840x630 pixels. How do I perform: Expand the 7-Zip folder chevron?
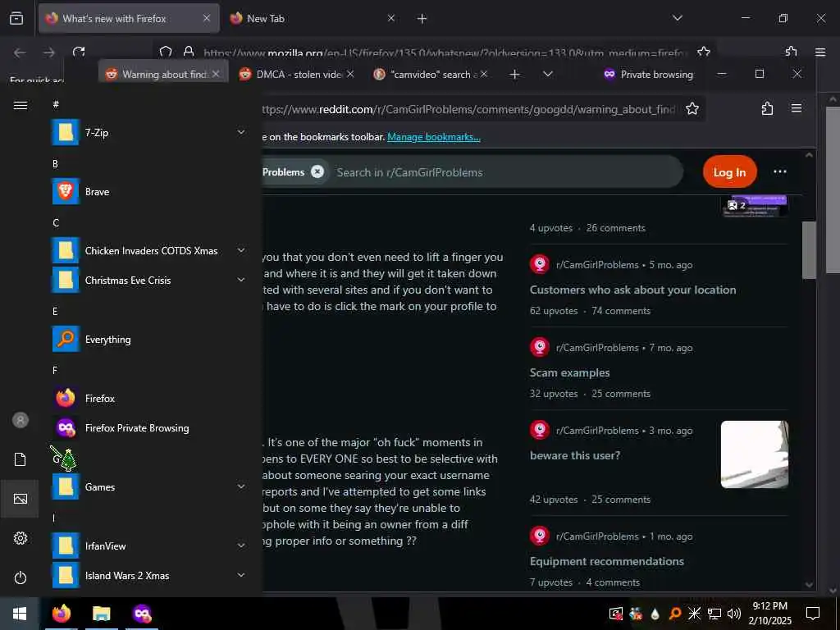241,132
